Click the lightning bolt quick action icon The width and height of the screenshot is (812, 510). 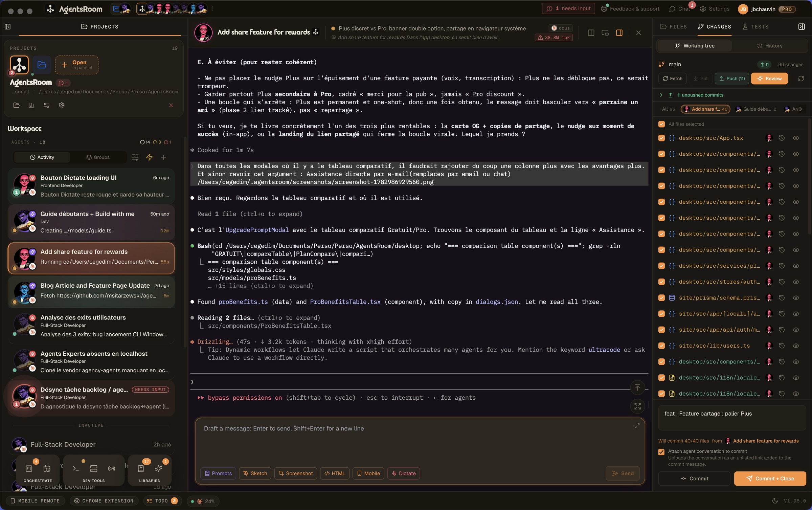(x=149, y=157)
